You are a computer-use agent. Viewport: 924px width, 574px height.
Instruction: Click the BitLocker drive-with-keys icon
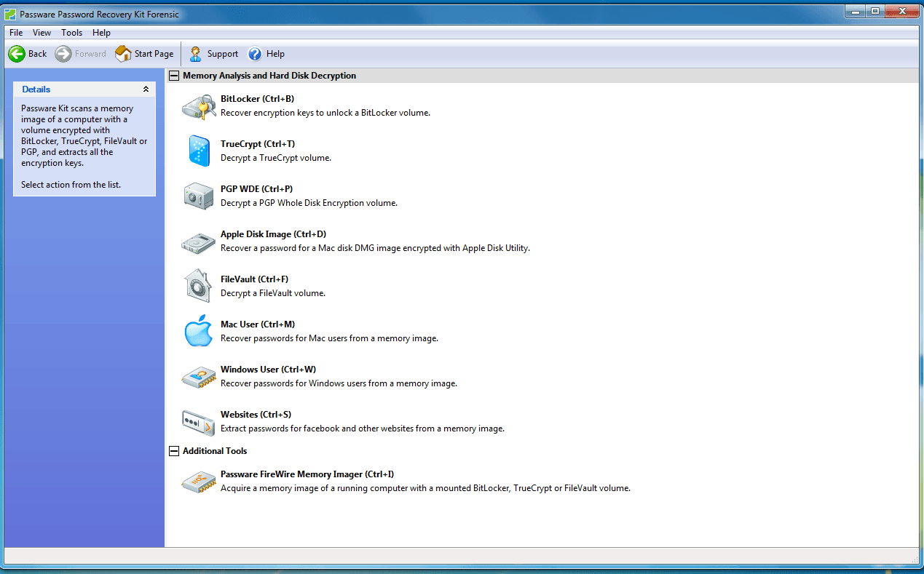pyautogui.click(x=199, y=107)
